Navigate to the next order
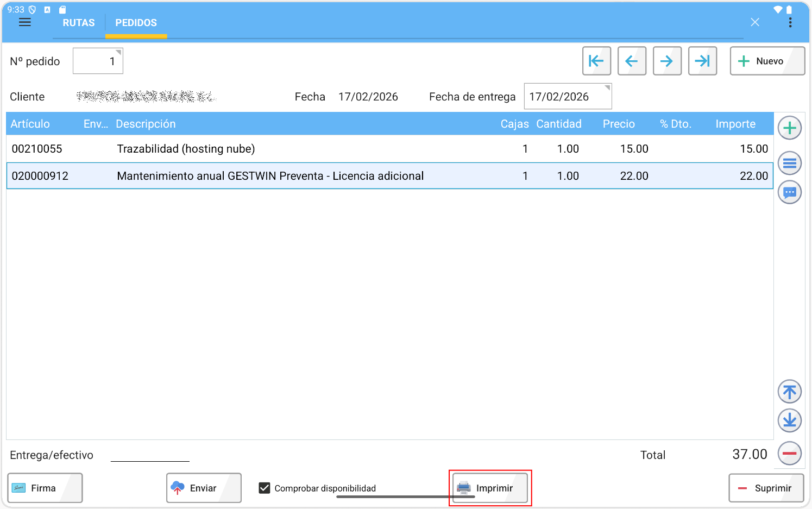The width and height of the screenshot is (812, 509). [x=667, y=61]
